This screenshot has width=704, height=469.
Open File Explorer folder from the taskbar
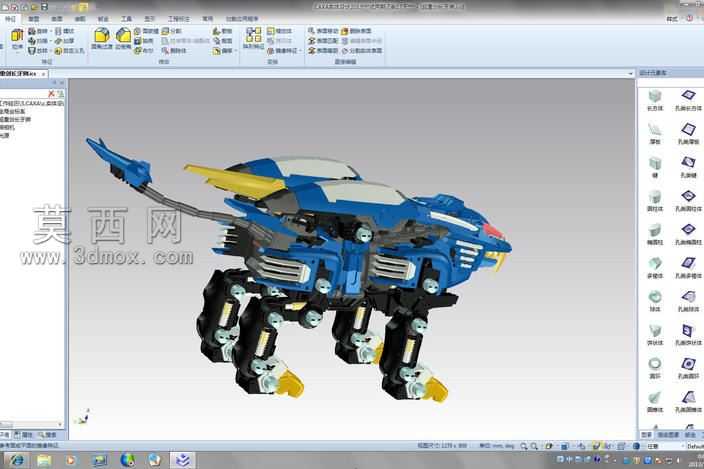pyautogui.click(x=44, y=460)
